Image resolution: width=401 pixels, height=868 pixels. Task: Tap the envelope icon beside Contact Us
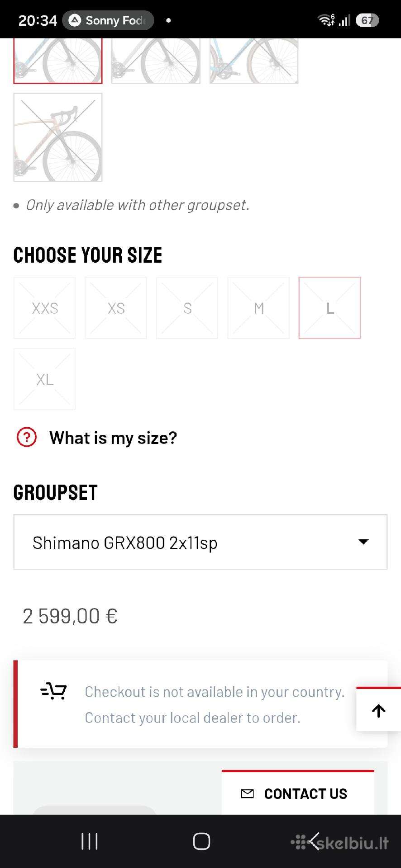click(247, 793)
